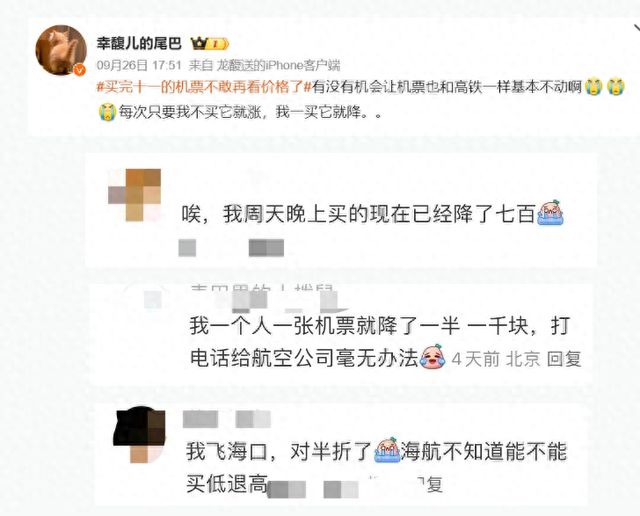Expand the post options chevron at top right
Image resolution: width=640 pixels, height=516 pixels.
coord(637,29)
